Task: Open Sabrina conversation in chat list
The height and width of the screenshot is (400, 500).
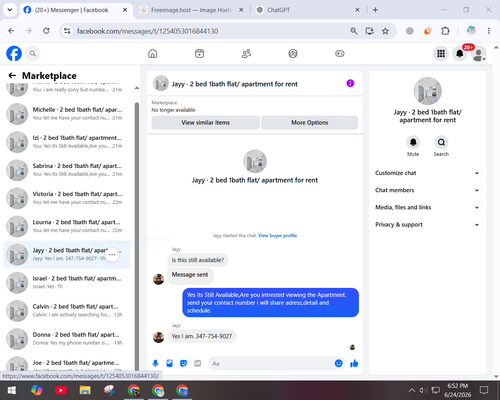Action: [67, 170]
